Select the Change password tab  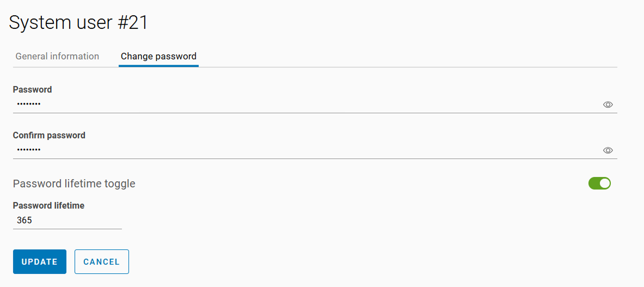tap(158, 56)
